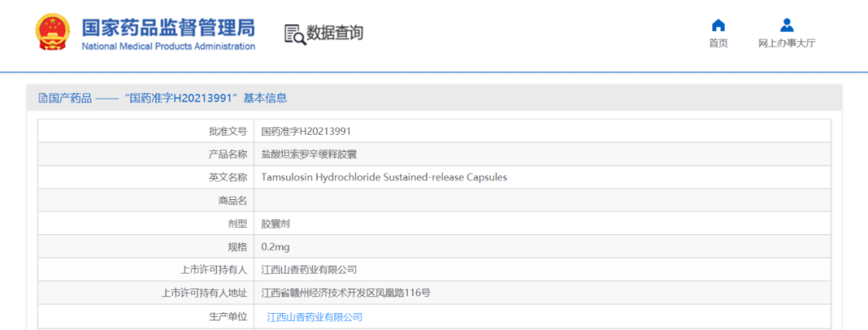Image resolution: width=868 pixels, height=330 pixels.
Task: Select the 批准文号 label cell
Action: click(145, 131)
